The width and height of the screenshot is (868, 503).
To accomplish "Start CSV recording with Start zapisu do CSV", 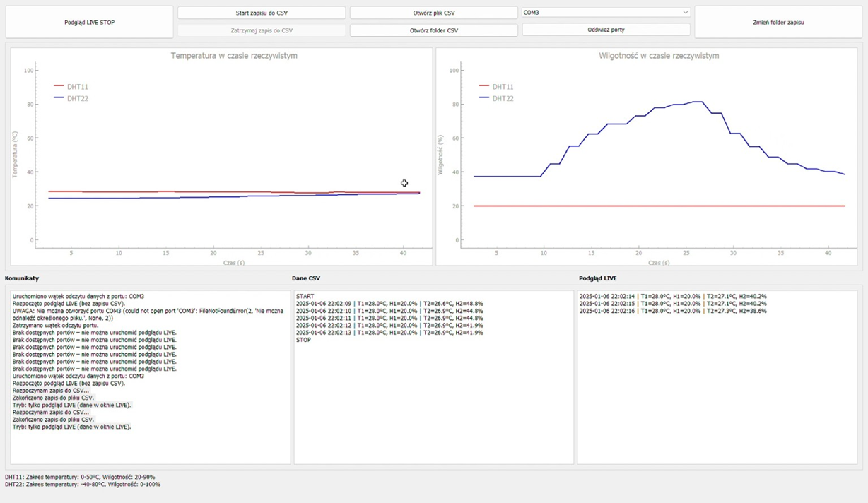I will pyautogui.click(x=262, y=13).
